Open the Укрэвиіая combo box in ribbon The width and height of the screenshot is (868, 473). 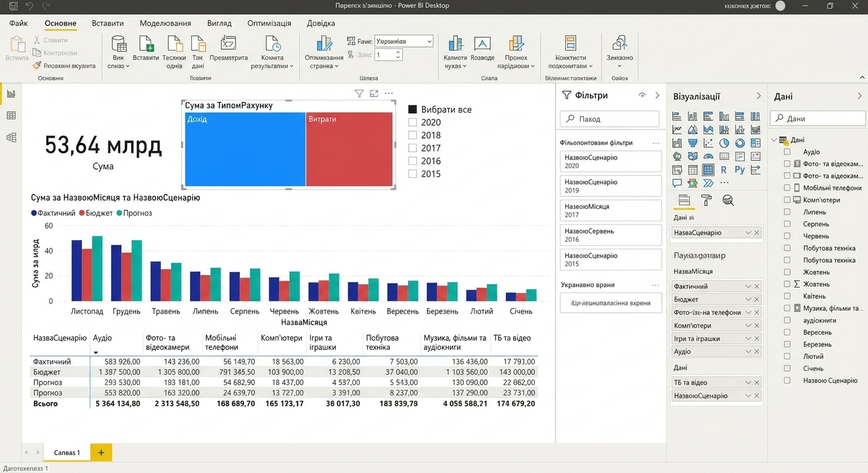tap(404, 41)
